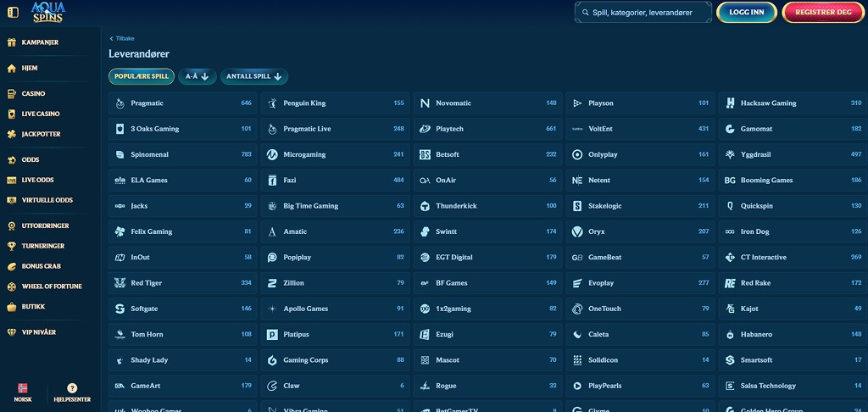Open the Penguin King provider card
This screenshot has width=868, height=412.
point(335,103)
